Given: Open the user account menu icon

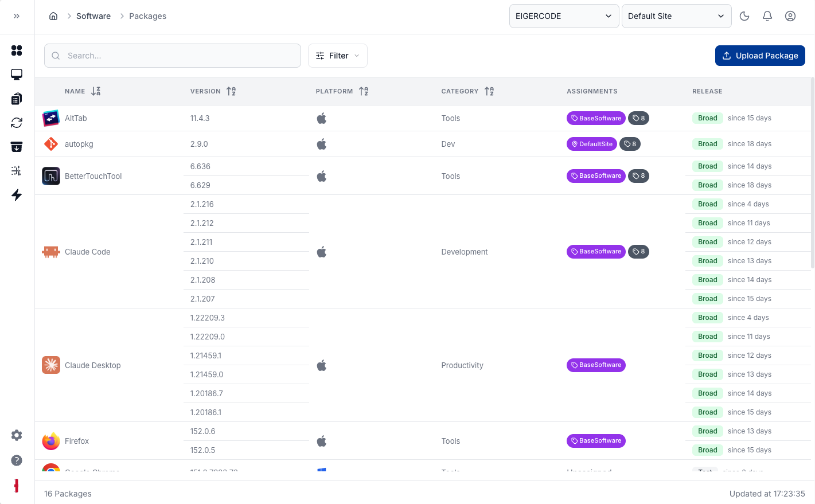Looking at the screenshot, I should coord(790,16).
